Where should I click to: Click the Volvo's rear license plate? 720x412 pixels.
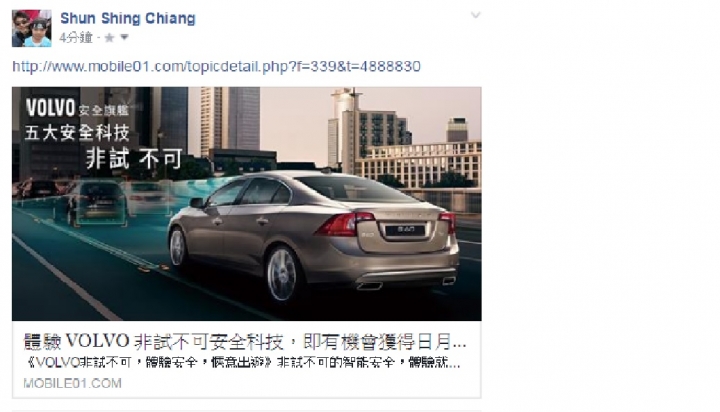tap(405, 230)
